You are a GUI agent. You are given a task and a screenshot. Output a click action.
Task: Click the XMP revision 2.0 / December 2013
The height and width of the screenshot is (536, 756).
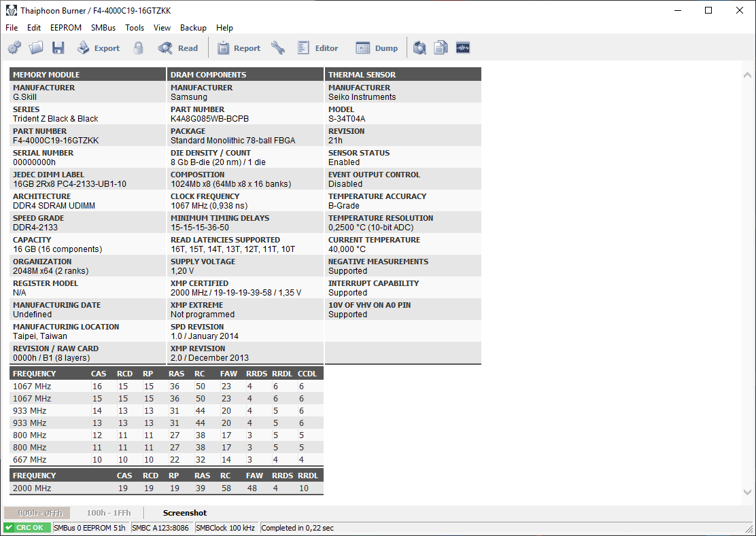coord(209,358)
